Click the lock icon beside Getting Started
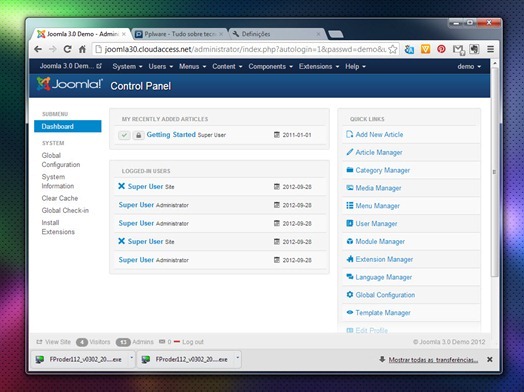Image resolution: width=524 pixels, height=392 pixels. tap(138, 135)
